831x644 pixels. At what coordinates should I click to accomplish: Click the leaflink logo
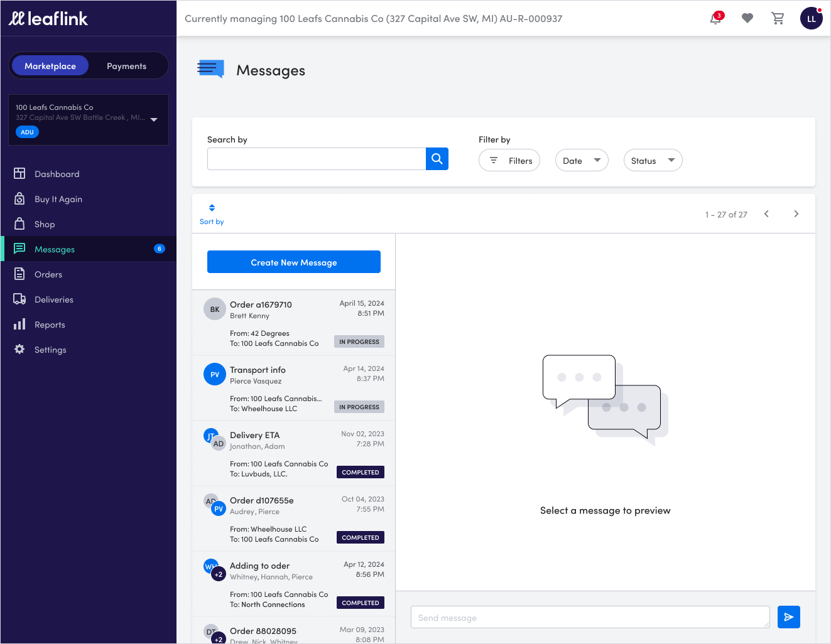[48, 18]
